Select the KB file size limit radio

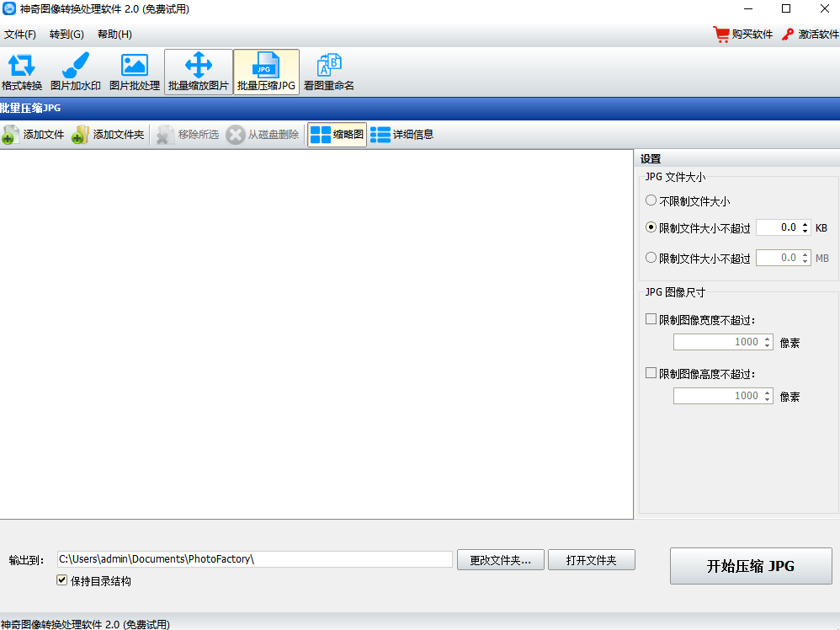point(651,227)
